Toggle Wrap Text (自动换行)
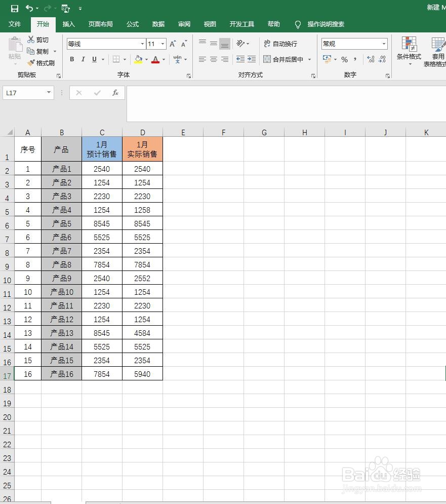The width and height of the screenshot is (446, 504). pyautogui.click(x=280, y=44)
